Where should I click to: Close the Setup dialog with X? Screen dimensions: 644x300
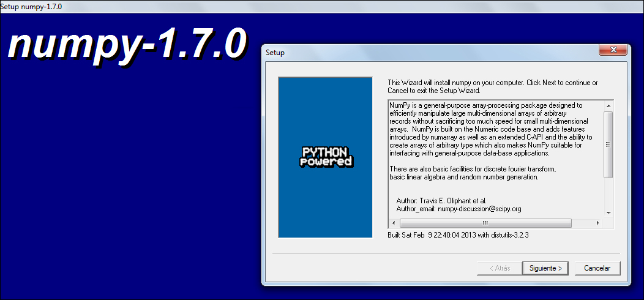click(x=613, y=50)
